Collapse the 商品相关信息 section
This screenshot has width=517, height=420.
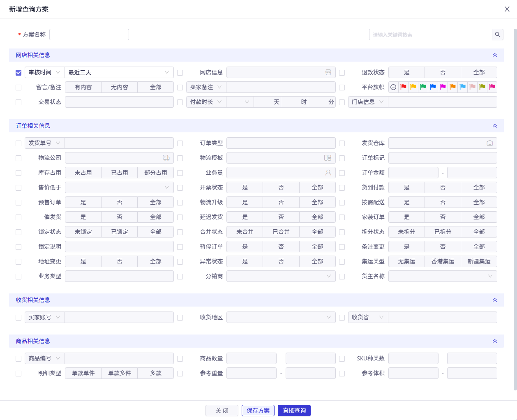click(495, 341)
